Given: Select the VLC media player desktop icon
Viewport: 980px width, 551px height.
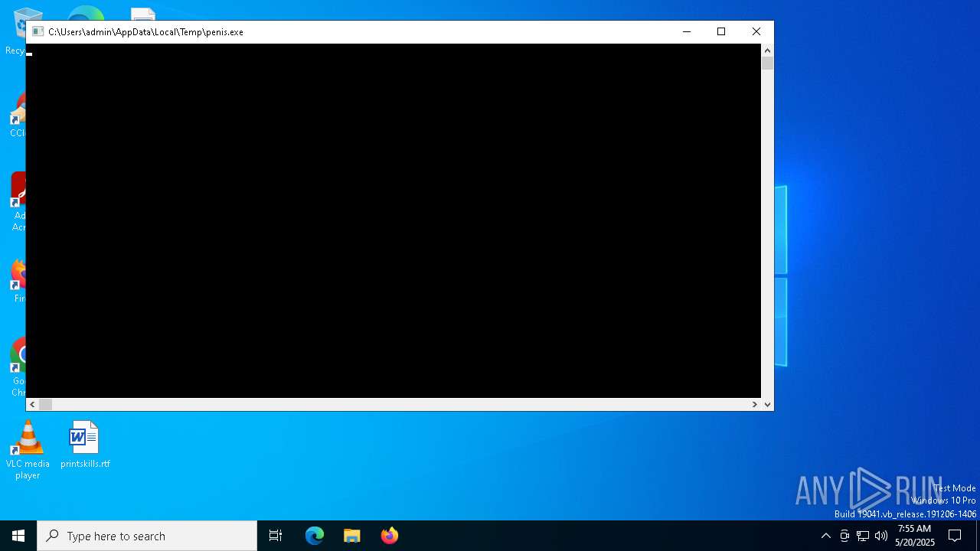Looking at the screenshot, I should coord(28,450).
